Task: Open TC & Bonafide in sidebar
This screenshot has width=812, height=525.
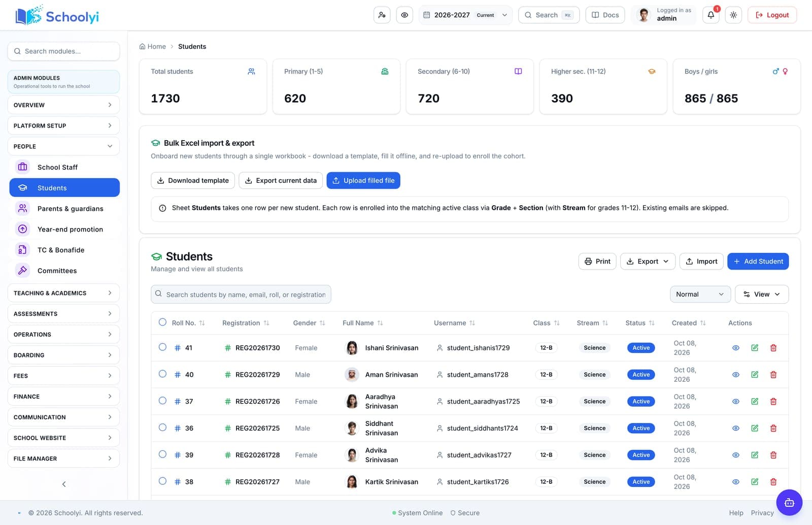Action: tap(64, 250)
